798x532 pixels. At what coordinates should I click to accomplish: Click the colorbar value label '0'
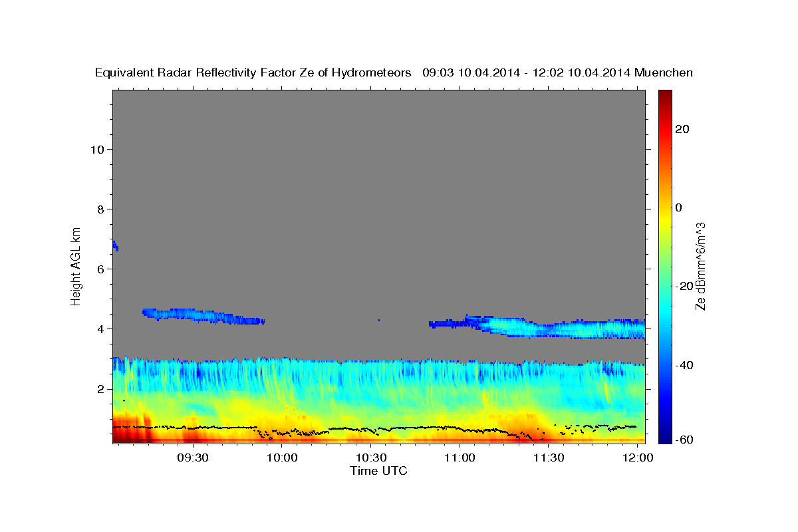(679, 207)
